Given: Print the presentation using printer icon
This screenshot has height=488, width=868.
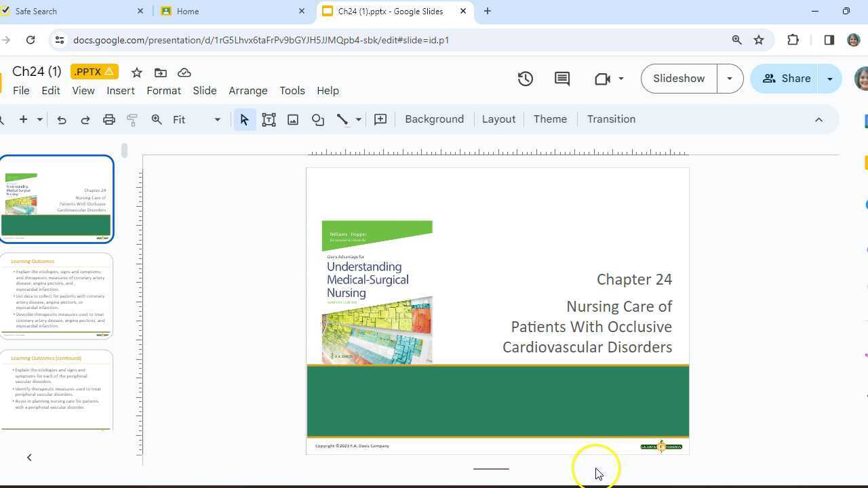Looking at the screenshot, I should (108, 120).
